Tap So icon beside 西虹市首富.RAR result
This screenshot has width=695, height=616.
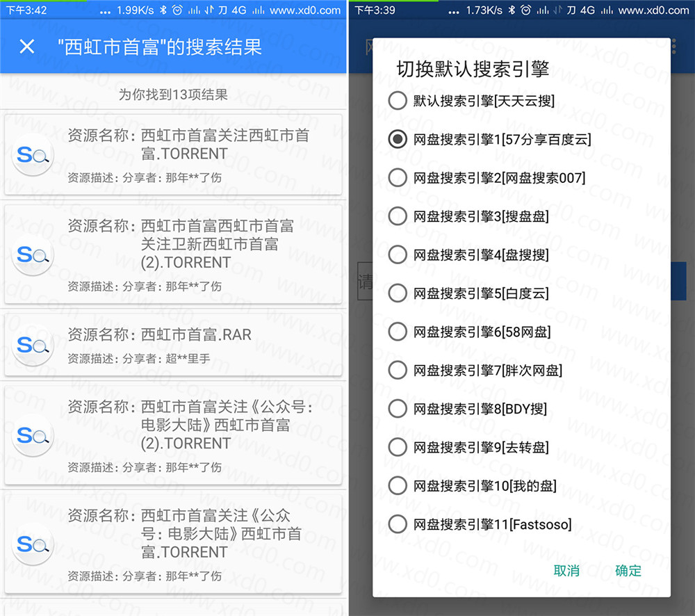[x=33, y=346]
